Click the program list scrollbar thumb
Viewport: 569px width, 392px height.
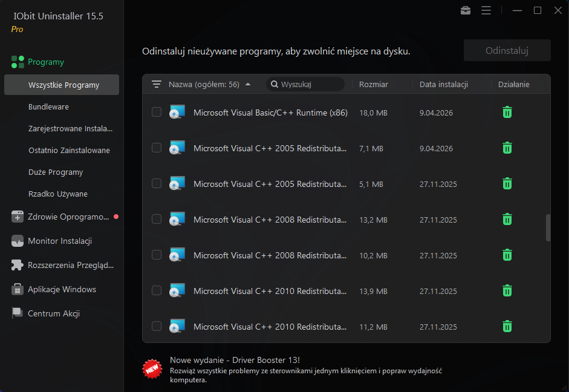click(x=548, y=227)
